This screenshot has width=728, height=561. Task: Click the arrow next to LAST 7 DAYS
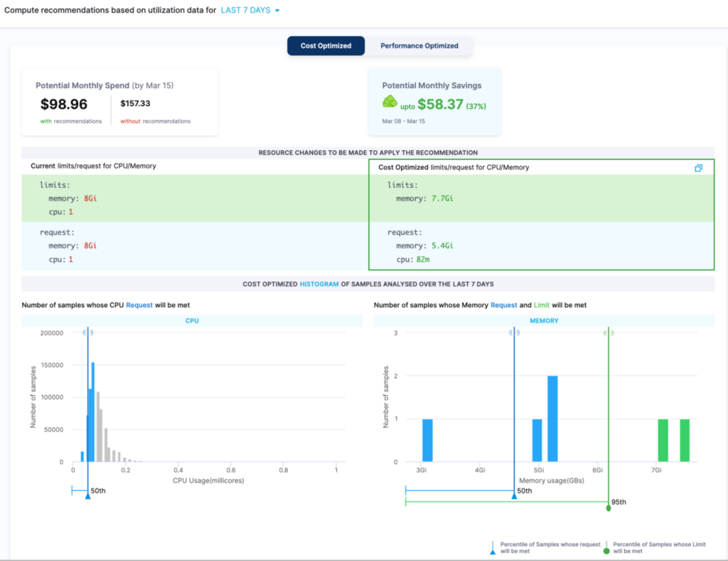pyautogui.click(x=277, y=11)
